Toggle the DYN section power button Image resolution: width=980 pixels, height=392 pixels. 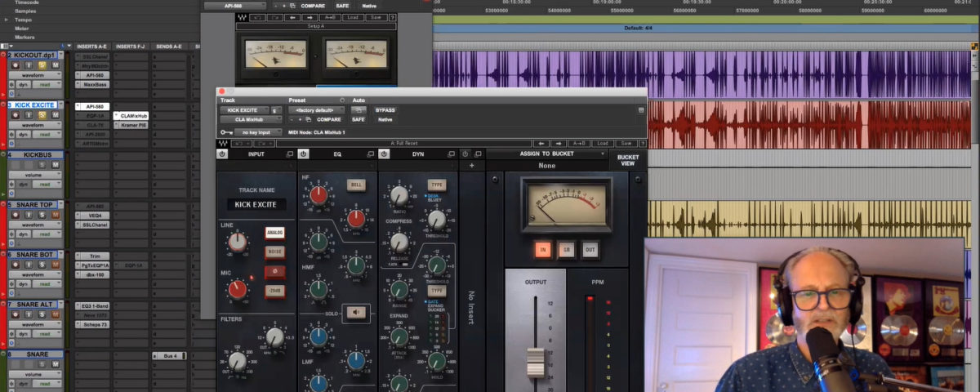click(385, 154)
